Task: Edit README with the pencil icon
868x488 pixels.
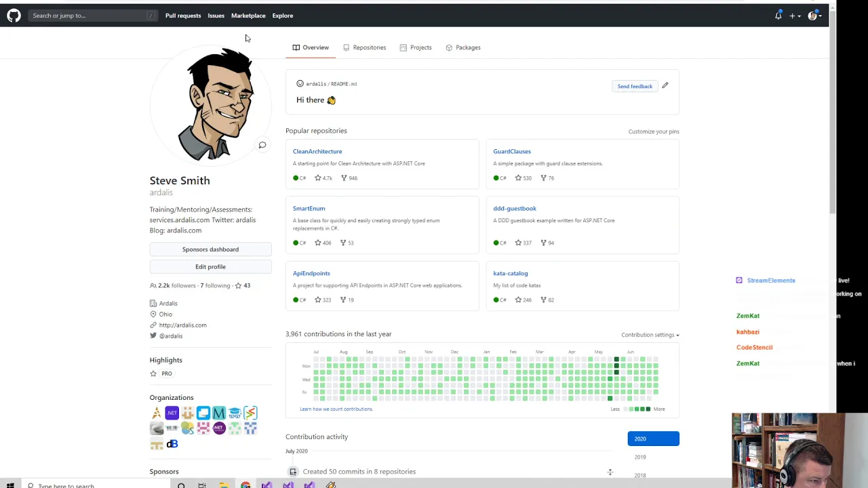Action: 665,85
